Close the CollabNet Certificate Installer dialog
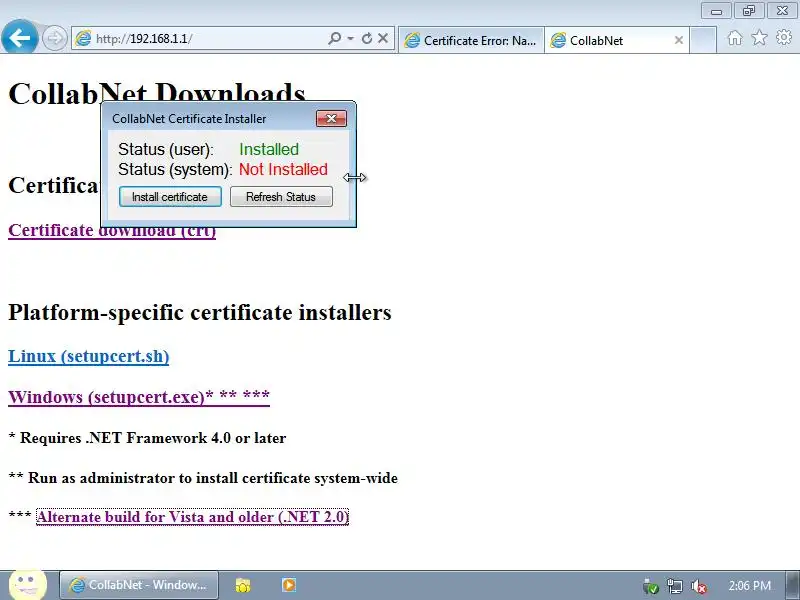 331,118
